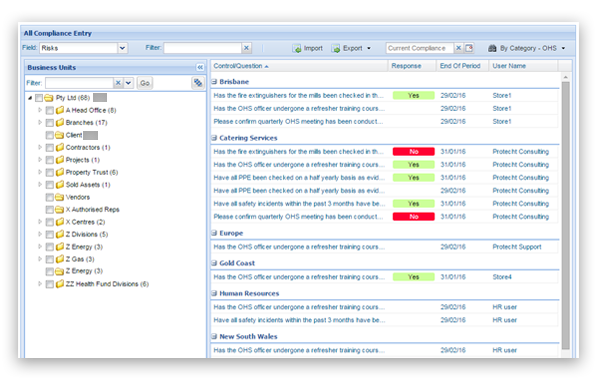Screen dimensions: 600x380
Task: Click the Import icon in toolbar
Action: click(x=297, y=49)
